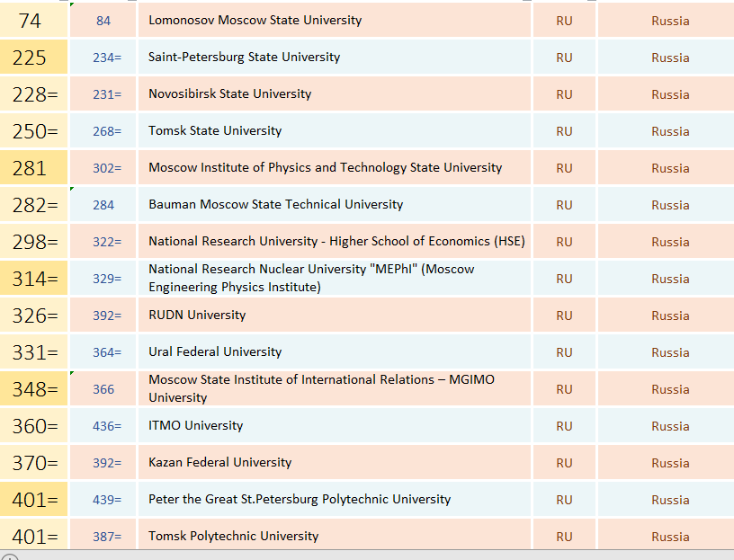Select the RUDN University cell
Screen dimensions: 734x560
click(335, 316)
